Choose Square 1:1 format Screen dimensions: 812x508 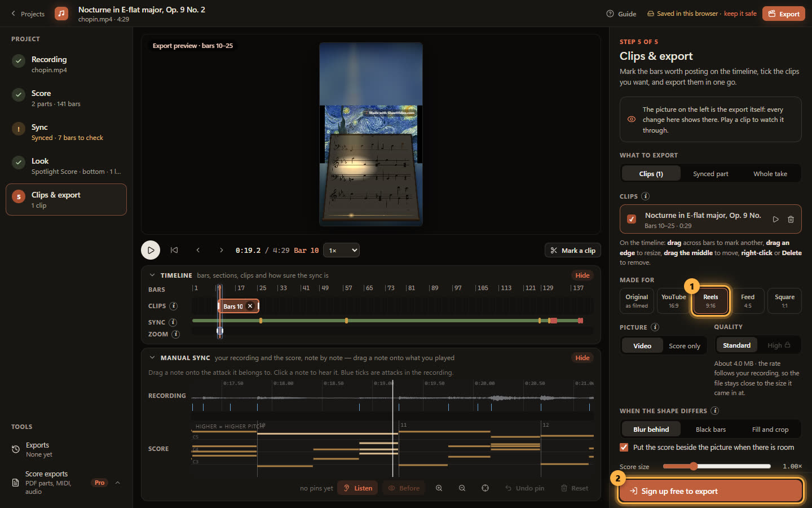[784, 301]
